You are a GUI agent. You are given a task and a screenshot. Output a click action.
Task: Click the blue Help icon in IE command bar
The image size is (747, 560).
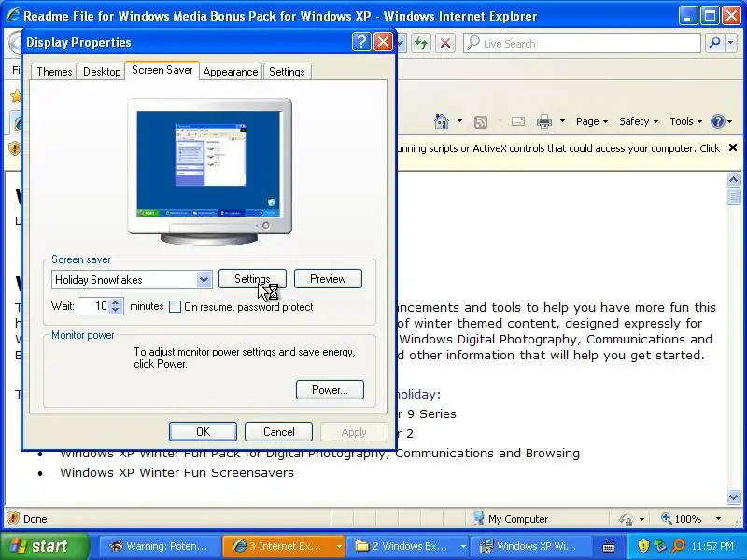(x=717, y=121)
